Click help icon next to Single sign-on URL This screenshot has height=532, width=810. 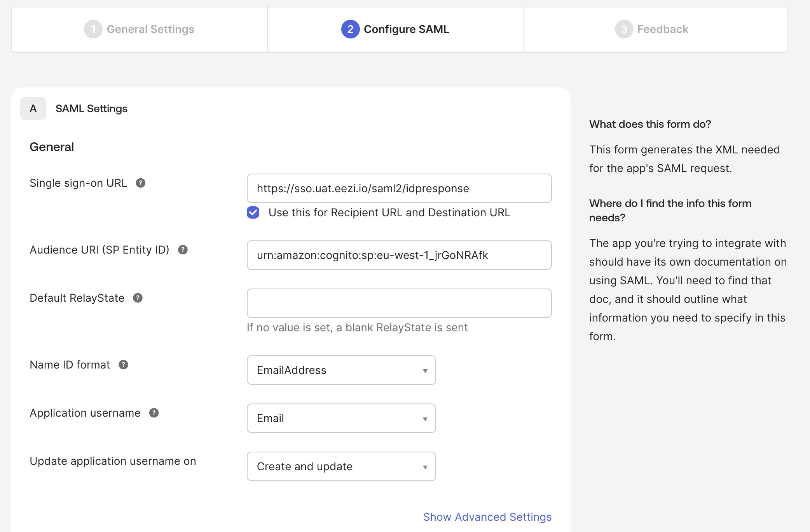pyautogui.click(x=140, y=183)
